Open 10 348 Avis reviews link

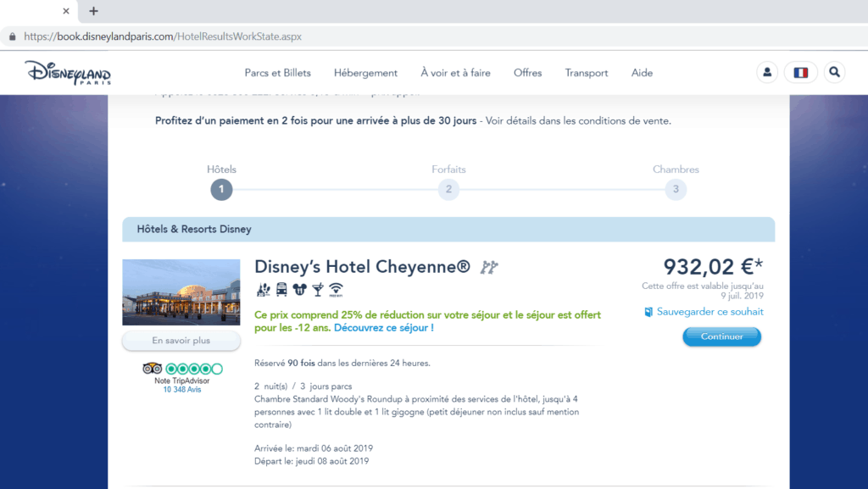pos(181,390)
